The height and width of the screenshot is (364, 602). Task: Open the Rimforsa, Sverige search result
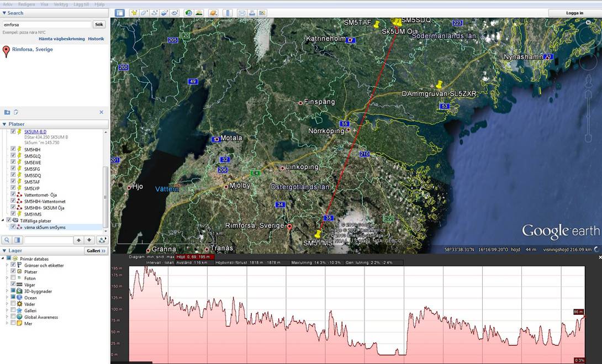[32, 49]
